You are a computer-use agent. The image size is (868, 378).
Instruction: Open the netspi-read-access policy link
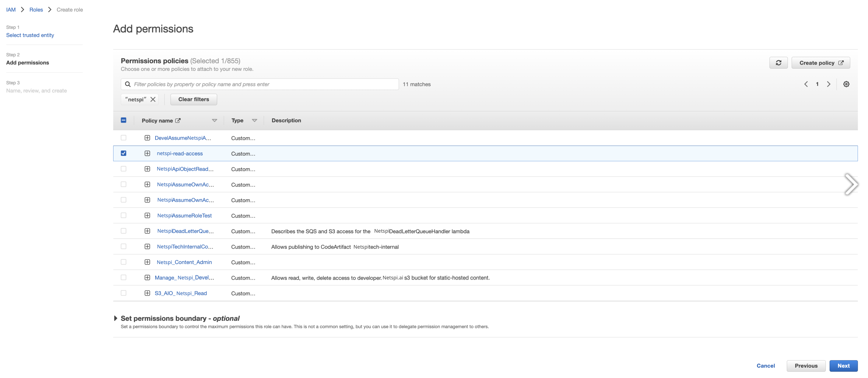(180, 153)
